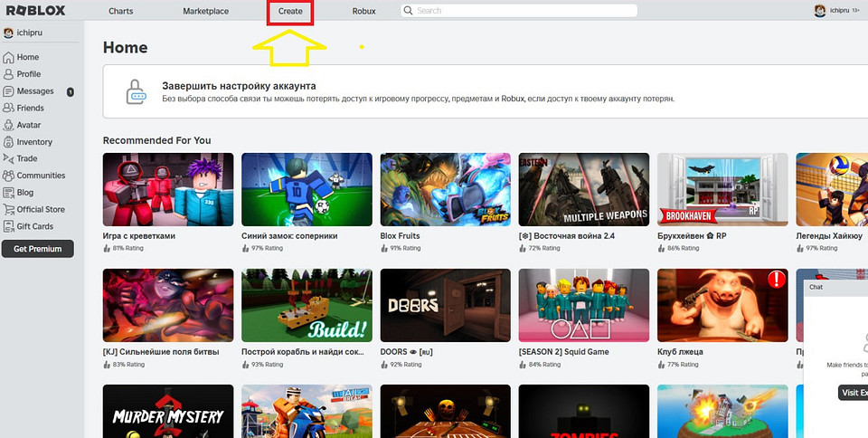This screenshot has width=868, height=438.
Task: Open Trade in the sidebar
Action: tap(26, 158)
